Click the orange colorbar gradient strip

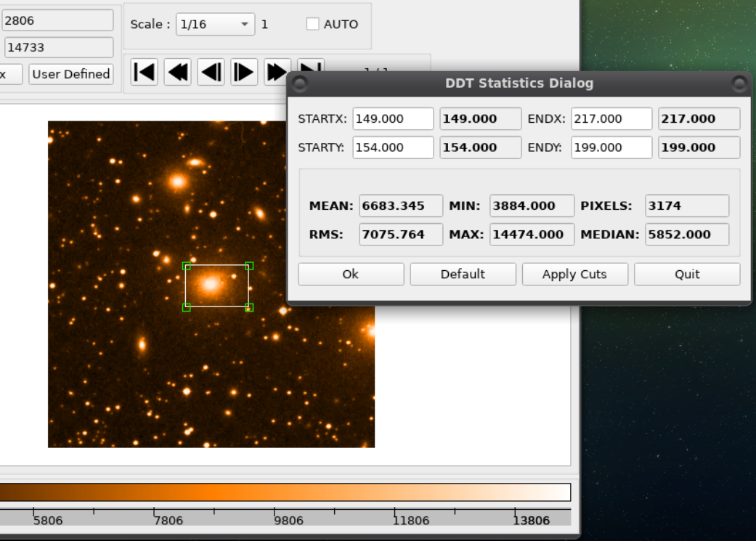(x=283, y=491)
